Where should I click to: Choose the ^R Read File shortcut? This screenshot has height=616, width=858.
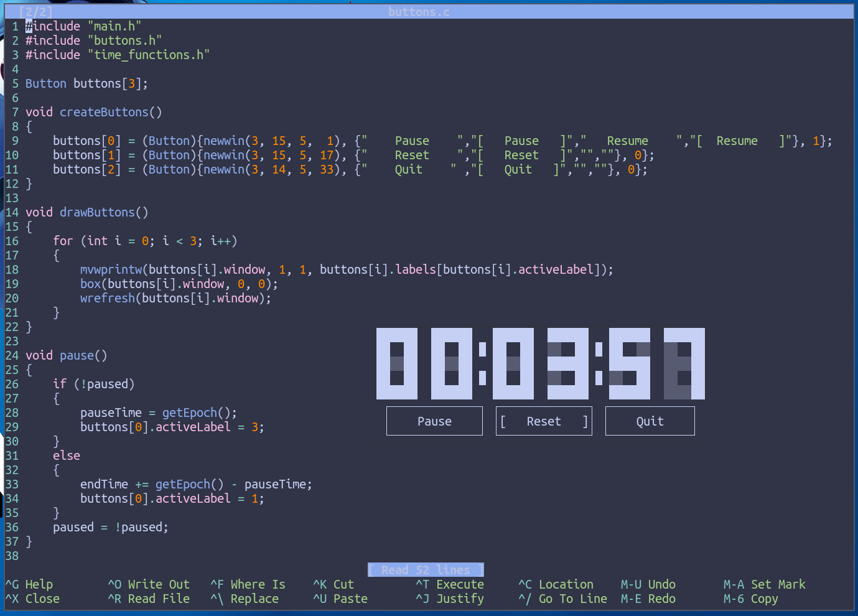(x=149, y=599)
